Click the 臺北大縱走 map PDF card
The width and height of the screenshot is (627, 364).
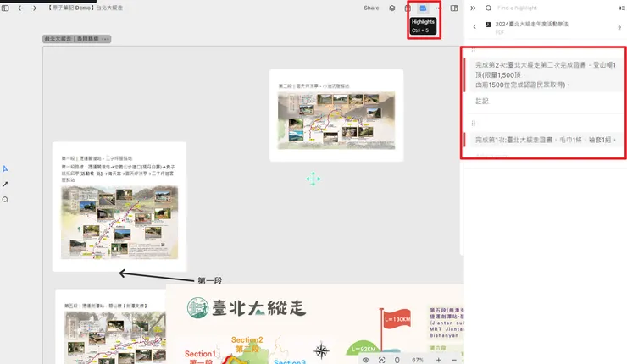click(x=314, y=324)
